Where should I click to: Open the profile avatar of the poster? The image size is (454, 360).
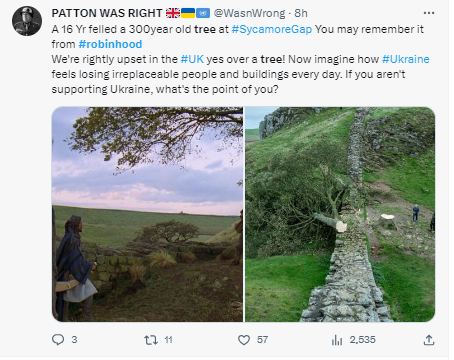pyautogui.click(x=27, y=21)
